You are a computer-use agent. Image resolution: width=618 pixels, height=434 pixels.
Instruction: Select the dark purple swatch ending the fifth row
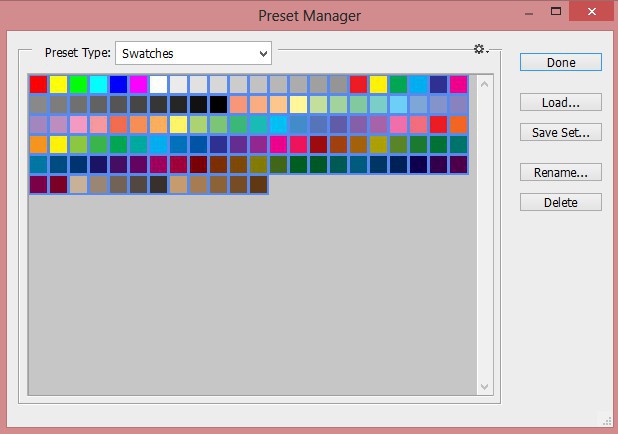pyautogui.click(x=458, y=164)
